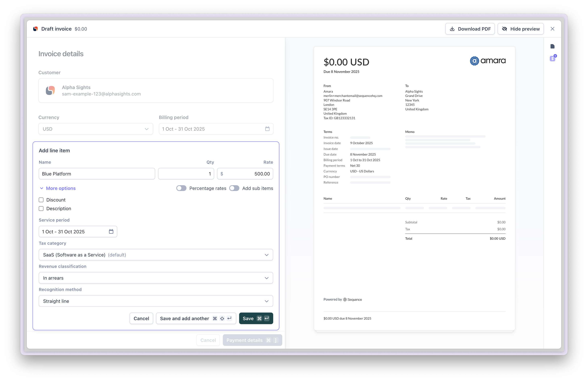Open the purple S integration sidebar icon
The height and width of the screenshot is (382, 588).
552,58
